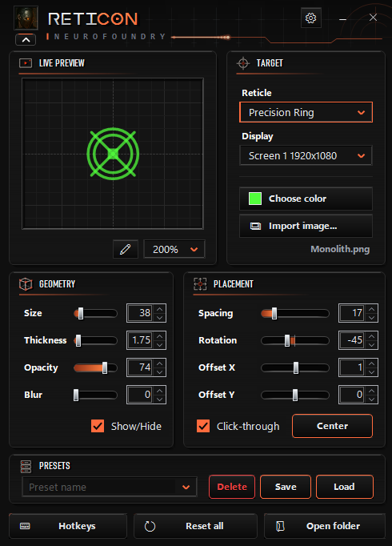This screenshot has height=546, width=392.
Task: Click the Live Preview panel icon
Action: pos(26,63)
